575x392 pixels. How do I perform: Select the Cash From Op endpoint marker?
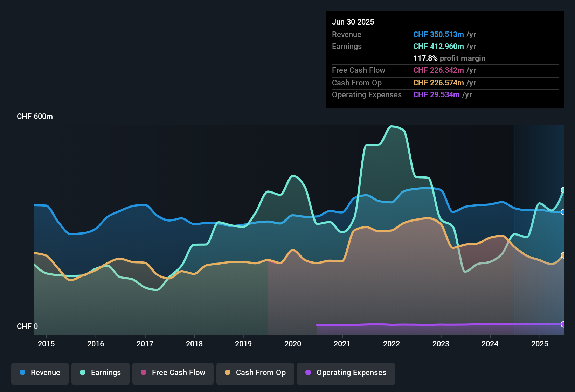click(x=563, y=255)
